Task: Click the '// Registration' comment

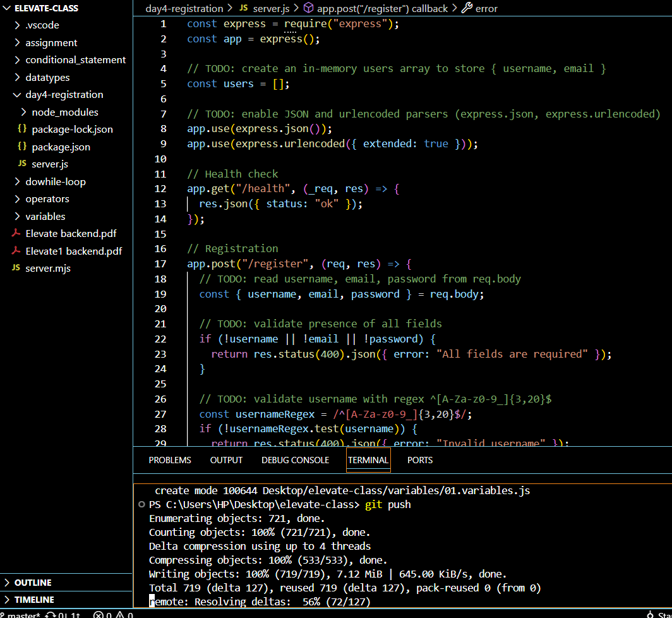Action: pos(232,249)
